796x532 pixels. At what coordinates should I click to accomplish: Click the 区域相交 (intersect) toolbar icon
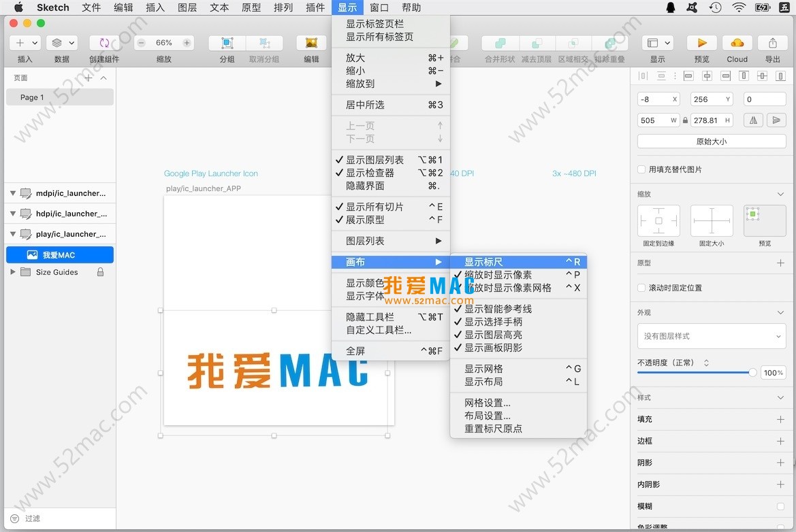[573, 43]
